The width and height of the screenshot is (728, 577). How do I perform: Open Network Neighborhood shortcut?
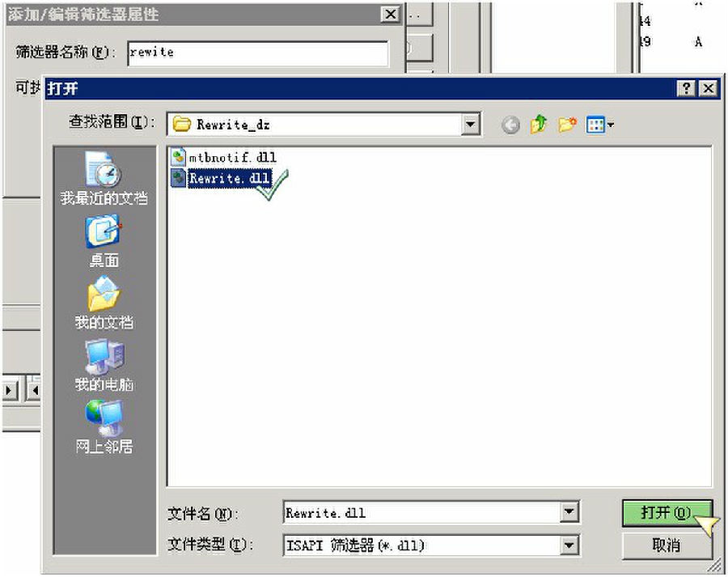pyautogui.click(x=104, y=427)
